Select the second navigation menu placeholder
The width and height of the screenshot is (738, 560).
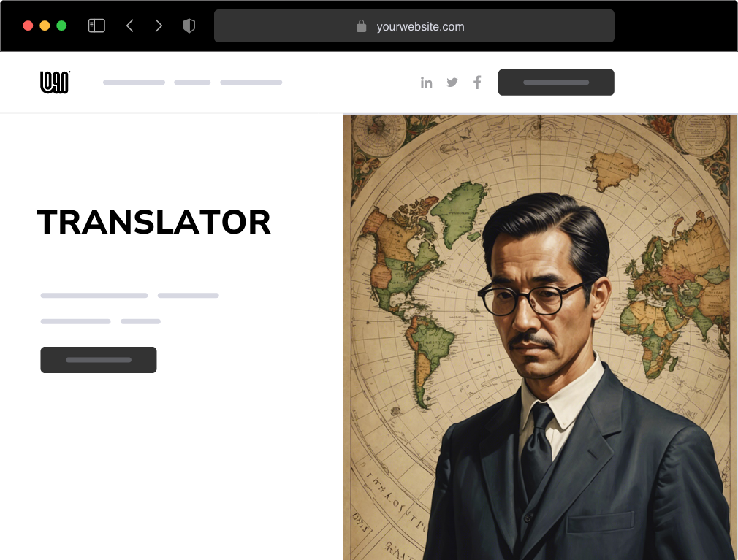[x=191, y=82]
